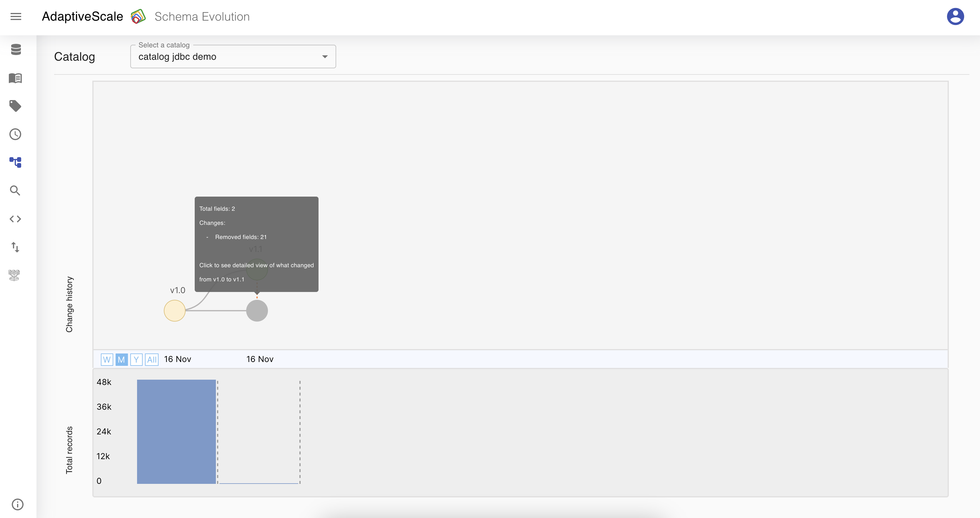Image resolution: width=980 pixels, height=518 pixels.
Task: Open the search sidebar icon
Action: 15,190
